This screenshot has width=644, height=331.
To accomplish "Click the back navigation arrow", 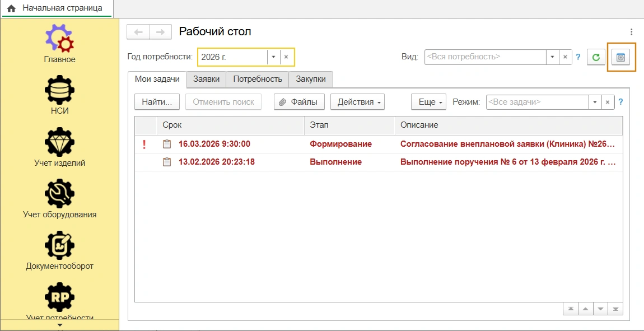I will 138,31.
